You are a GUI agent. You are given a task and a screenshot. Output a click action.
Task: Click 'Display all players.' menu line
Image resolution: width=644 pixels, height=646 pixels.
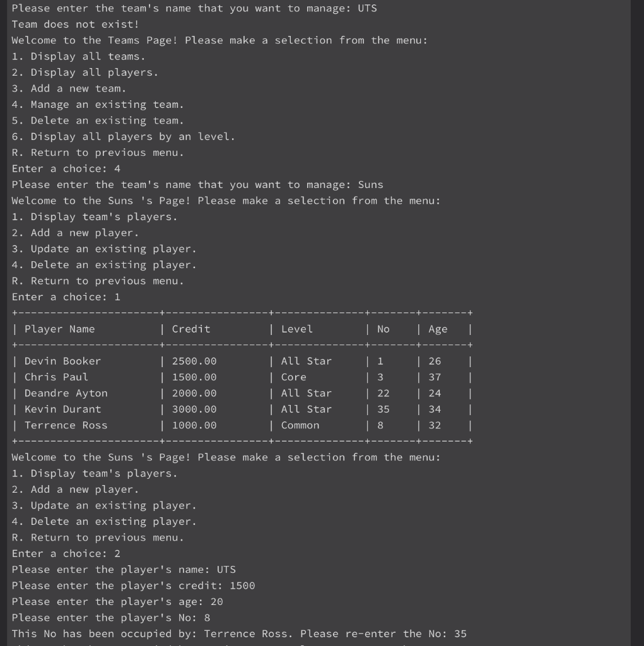(85, 73)
